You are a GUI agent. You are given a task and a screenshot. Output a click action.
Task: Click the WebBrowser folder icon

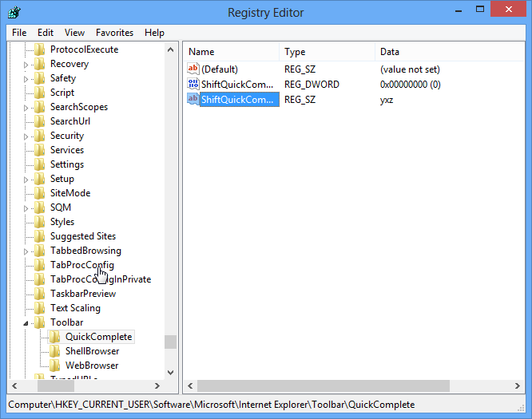click(55, 366)
